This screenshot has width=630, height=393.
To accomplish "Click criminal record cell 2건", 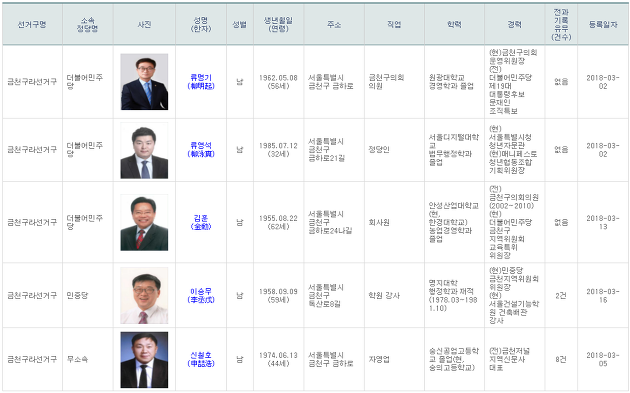I will (x=561, y=295).
